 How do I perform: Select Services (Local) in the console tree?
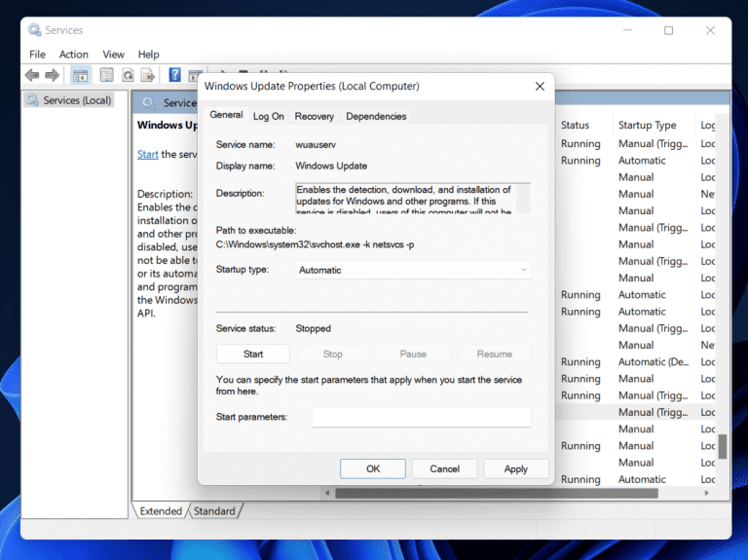(70, 100)
